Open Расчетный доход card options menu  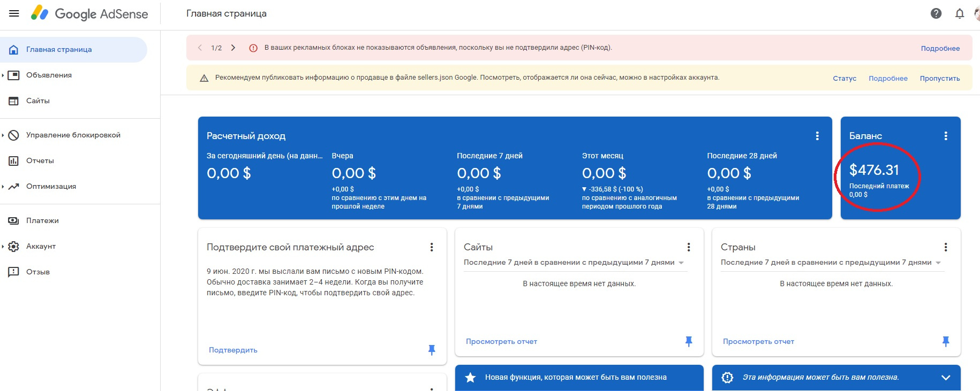pos(817,136)
